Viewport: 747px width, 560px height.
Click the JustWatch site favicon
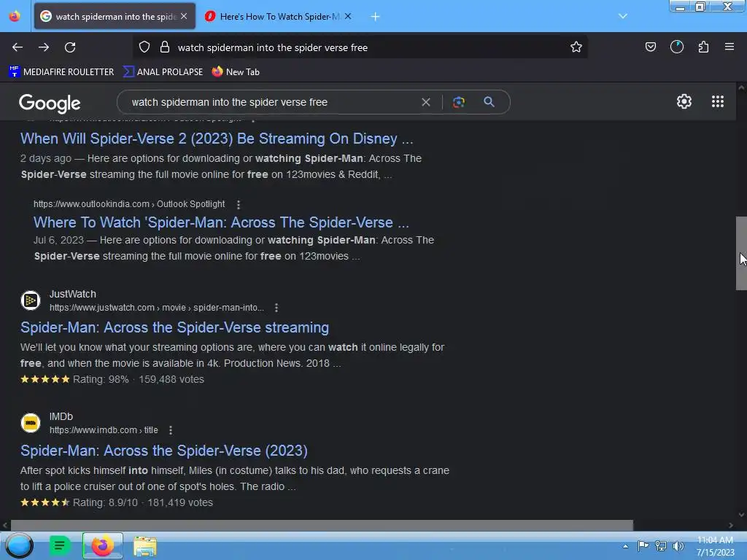pos(31,300)
